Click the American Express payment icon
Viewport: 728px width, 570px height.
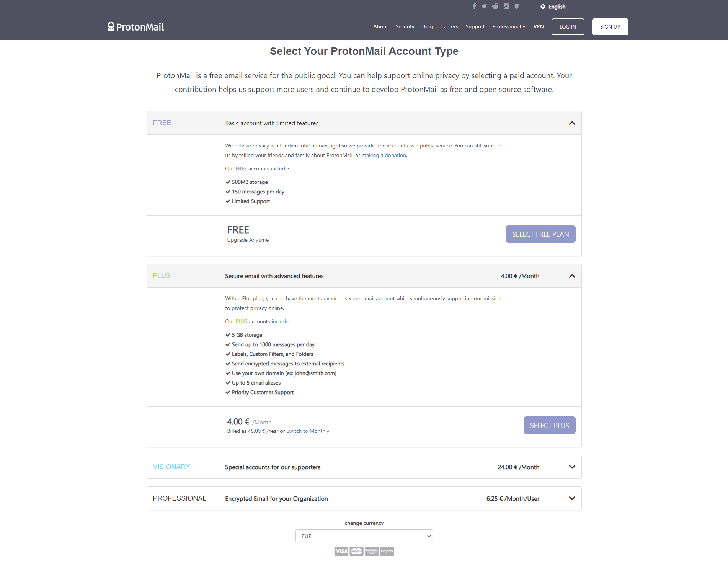point(372,551)
